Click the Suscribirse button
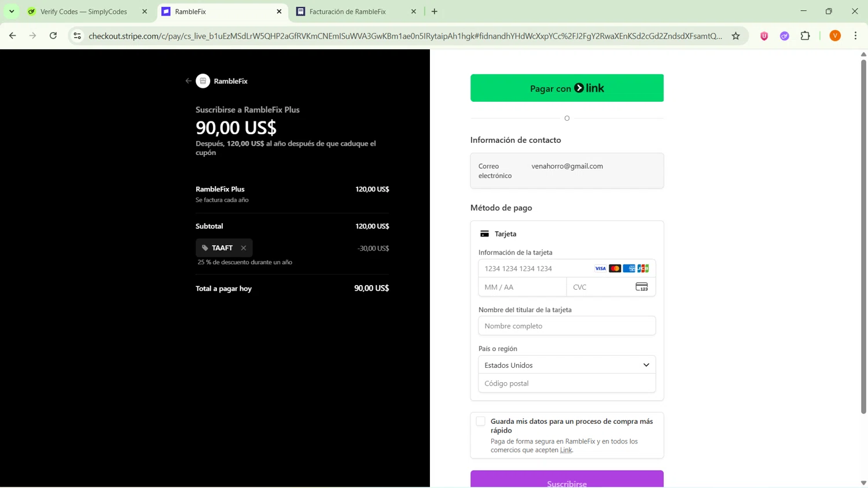Image resolution: width=868 pixels, height=488 pixels. (567, 480)
